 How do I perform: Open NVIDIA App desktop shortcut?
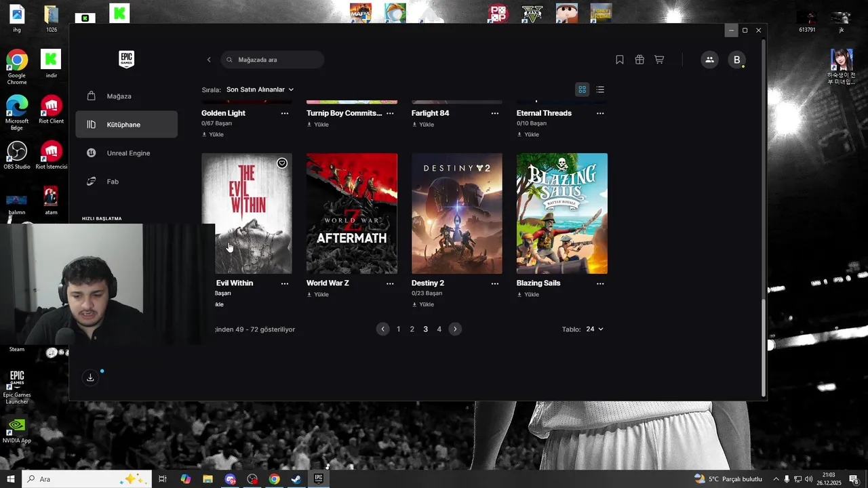[17, 430]
